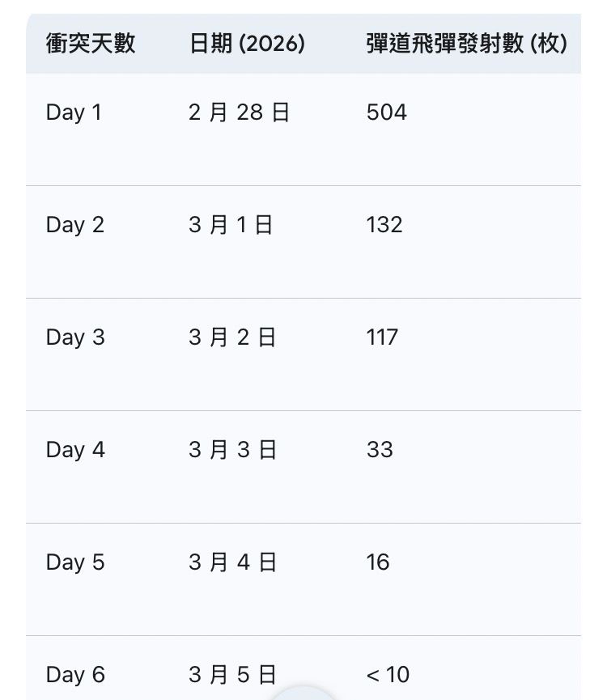
Task: Select the 132 missile count value
Action: pos(384,225)
